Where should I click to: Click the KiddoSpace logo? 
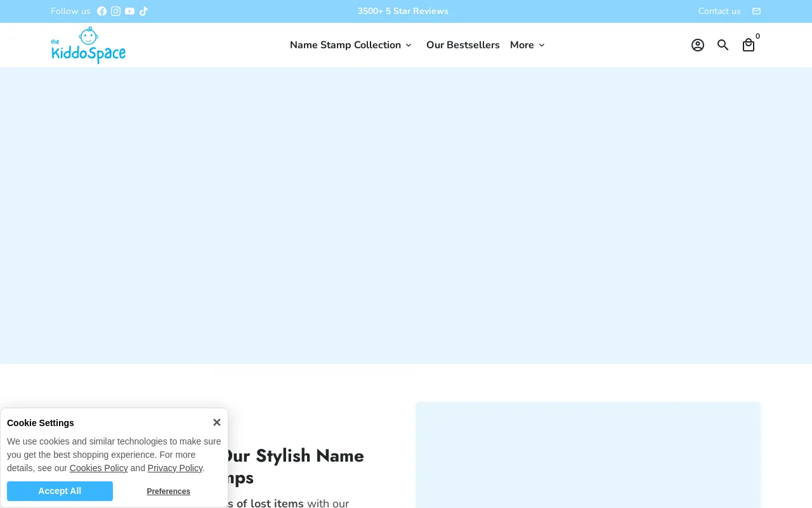click(88, 44)
